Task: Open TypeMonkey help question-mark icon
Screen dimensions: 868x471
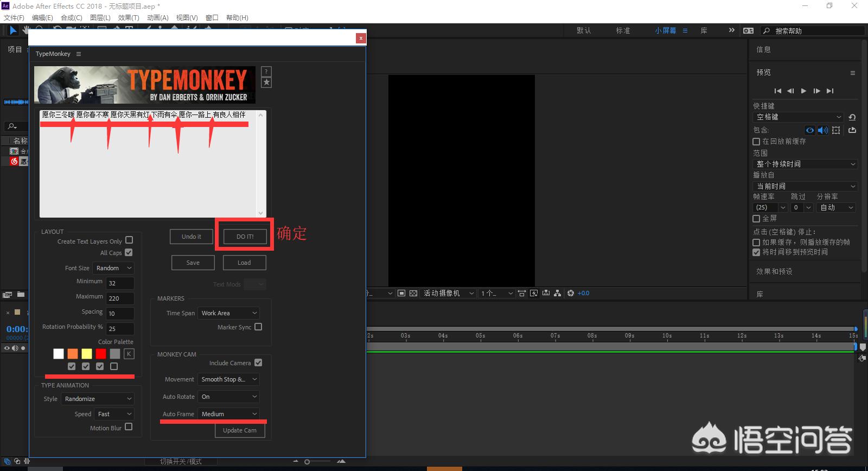Action: [266, 72]
